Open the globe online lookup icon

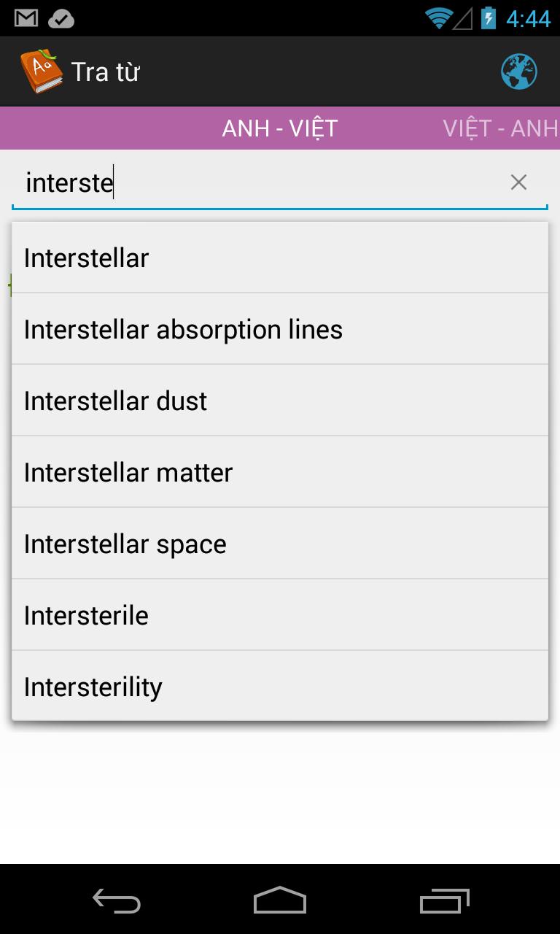pyautogui.click(x=518, y=72)
